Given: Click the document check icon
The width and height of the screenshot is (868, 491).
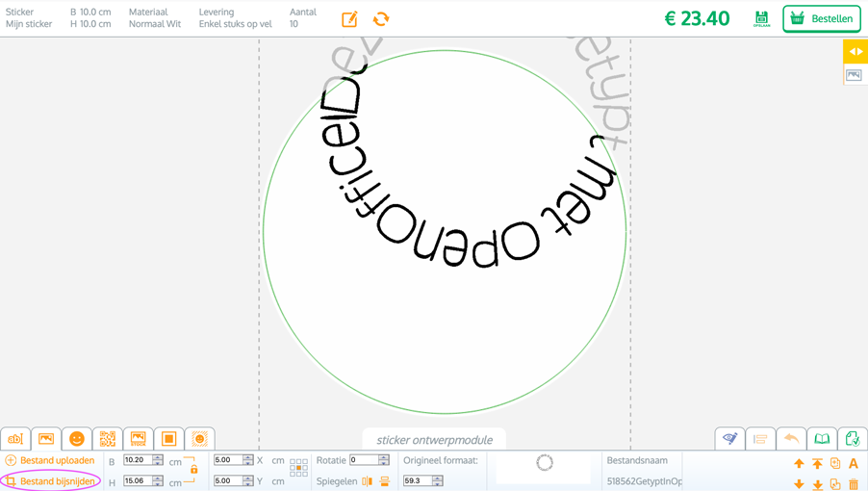Looking at the screenshot, I should coord(853,439).
